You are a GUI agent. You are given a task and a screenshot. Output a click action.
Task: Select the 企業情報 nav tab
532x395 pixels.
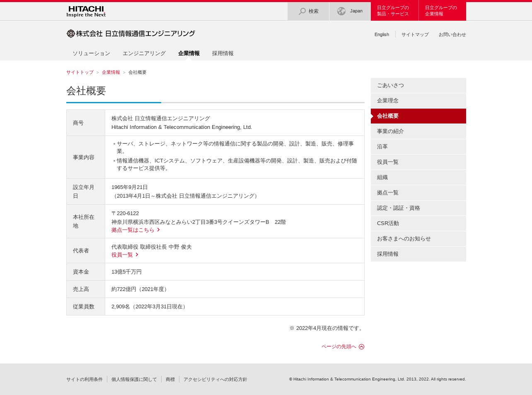(x=189, y=53)
